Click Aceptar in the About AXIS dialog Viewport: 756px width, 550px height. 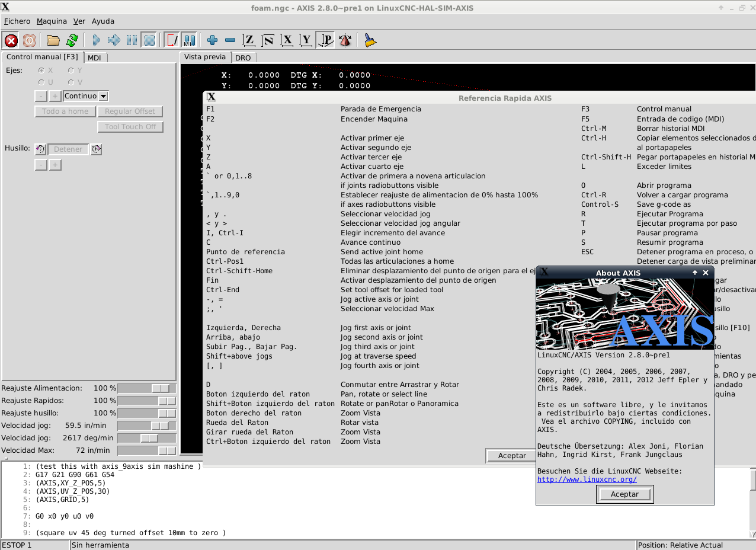624,494
